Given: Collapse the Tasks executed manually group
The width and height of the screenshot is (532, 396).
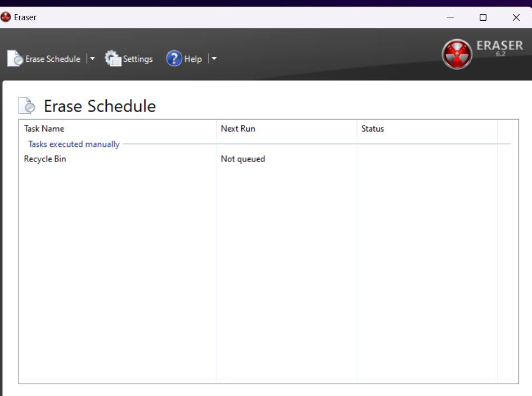Looking at the screenshot, I should click(x=74, y=144).
